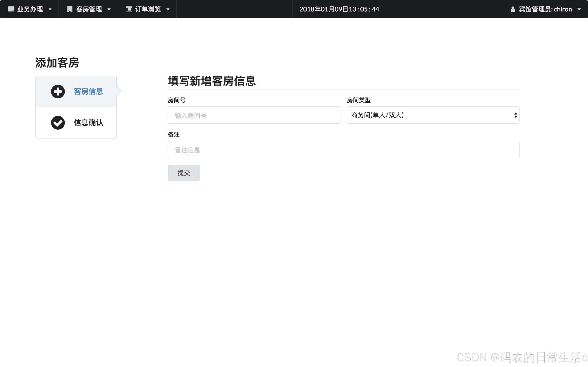Click the plus circle icon for 客房信息

tap(58, 92)
